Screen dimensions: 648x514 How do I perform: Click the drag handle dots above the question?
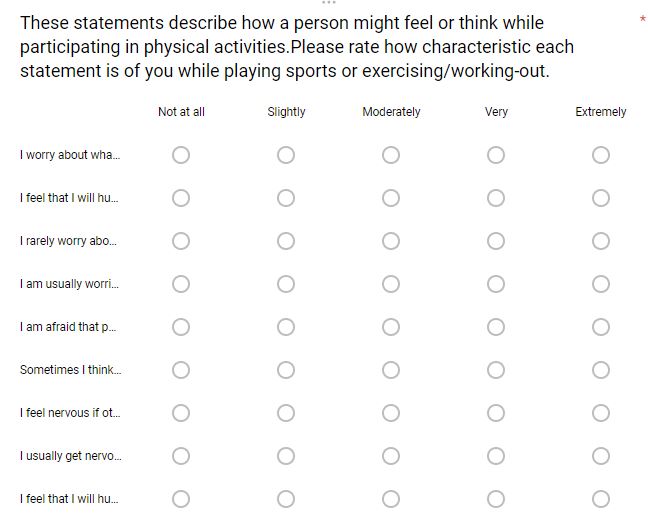(x=329, y=3)
